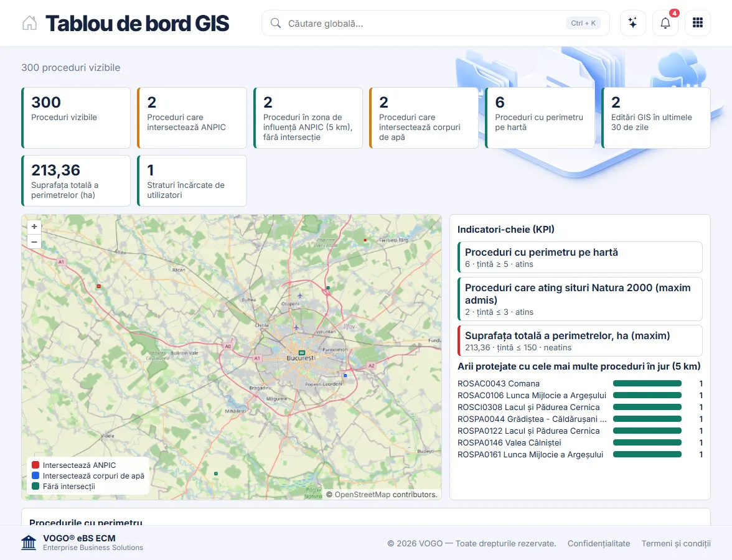732x560 pixels.
Task: Click the VOGO eBS ECM building logo
Action: [29, 543]
